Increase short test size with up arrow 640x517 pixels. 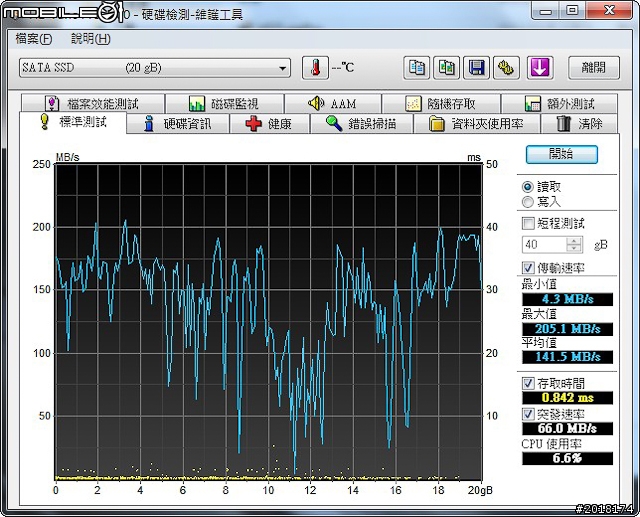(574, 241)
